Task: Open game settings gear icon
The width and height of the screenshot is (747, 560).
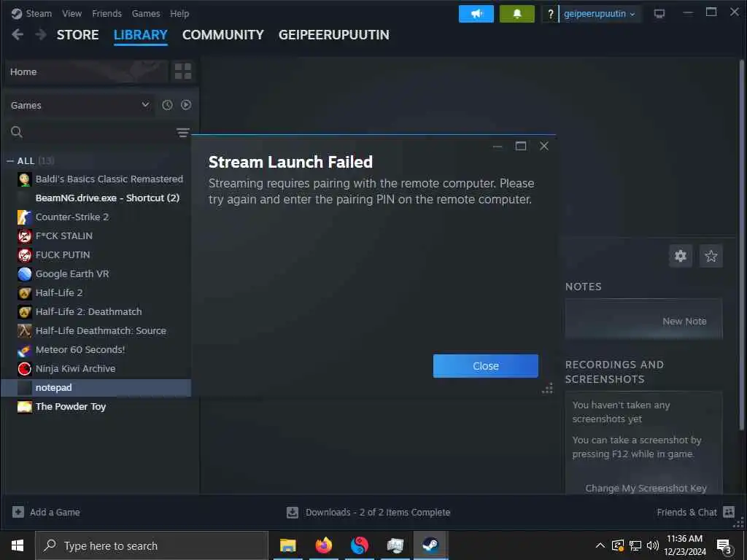Action: pos(681,256)
